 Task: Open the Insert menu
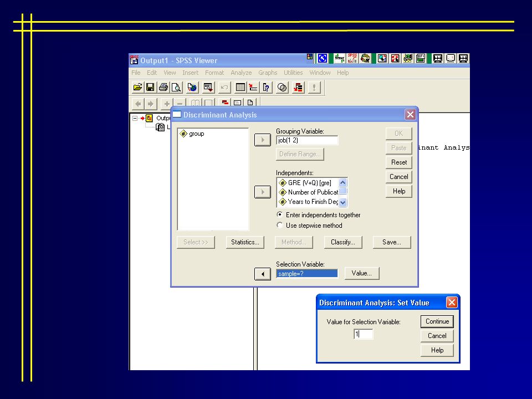point(190,73)
